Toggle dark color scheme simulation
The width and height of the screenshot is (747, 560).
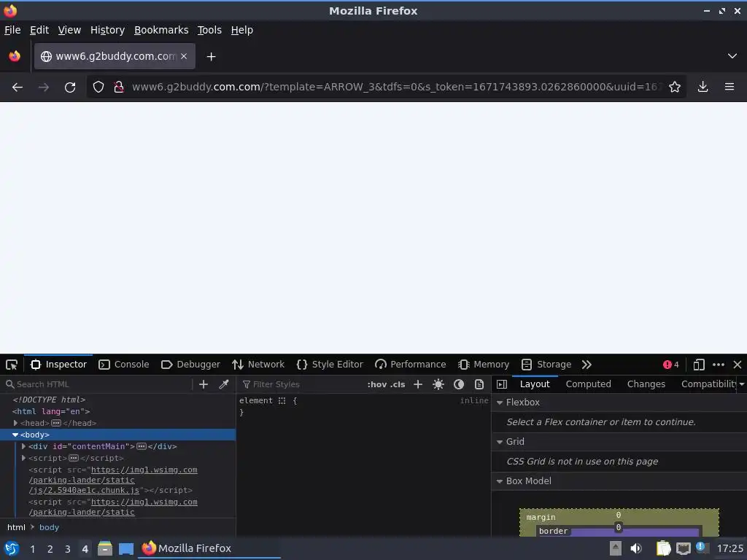click(459, 384)
